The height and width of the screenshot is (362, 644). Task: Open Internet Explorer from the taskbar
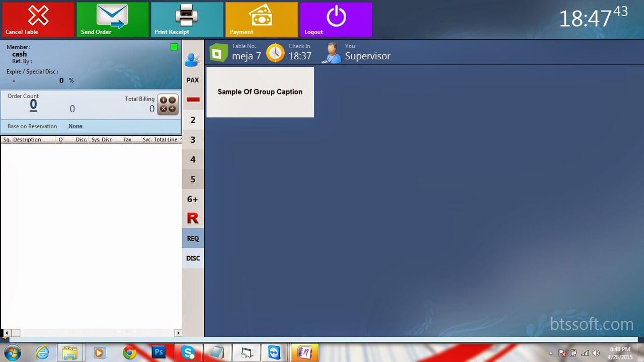click(42, 353)
